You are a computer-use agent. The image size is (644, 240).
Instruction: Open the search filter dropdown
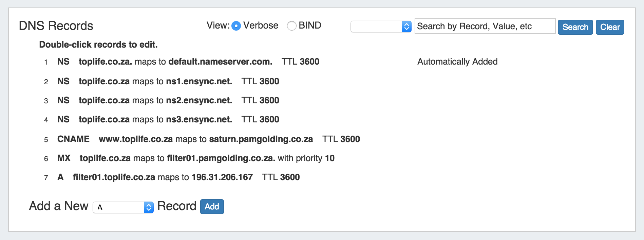click(381, 27)
